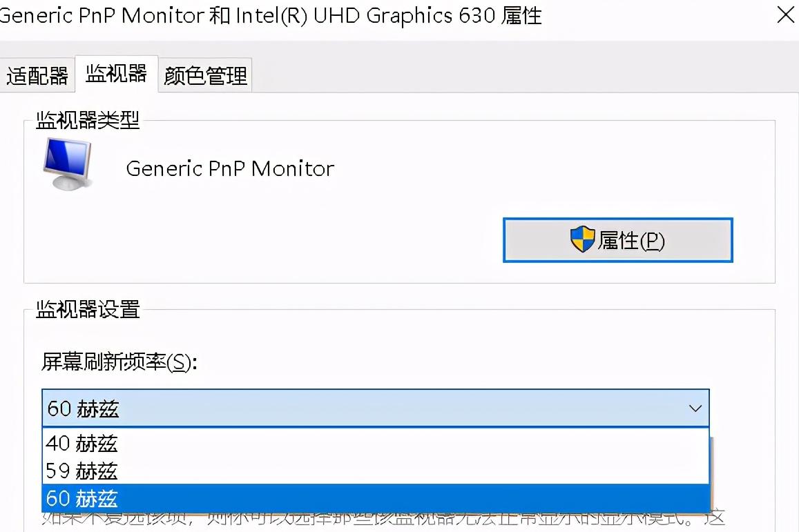Screen dimensions: 799x532
Task: Click the 监视器类型 group heading
Action: [88, 121]
